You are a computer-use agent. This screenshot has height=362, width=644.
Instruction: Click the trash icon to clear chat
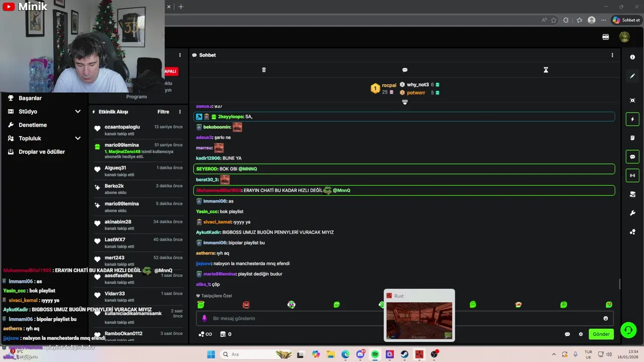[x=264, y=70]
